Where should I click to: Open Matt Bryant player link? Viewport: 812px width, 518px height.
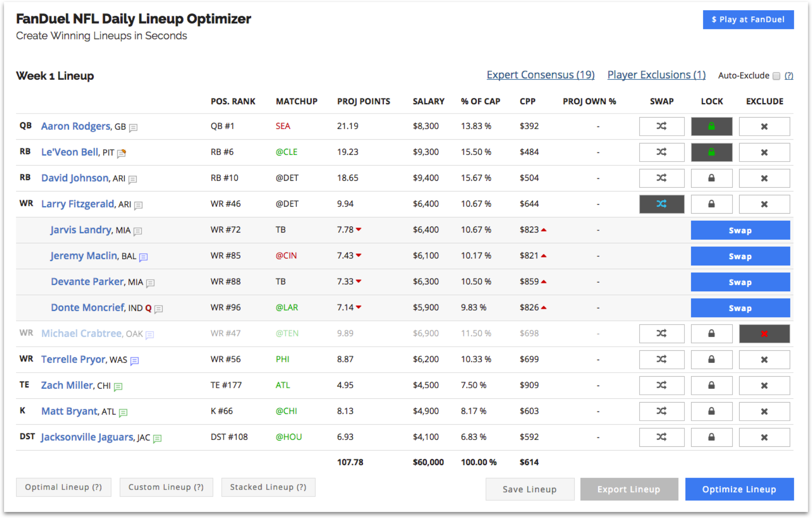(x=69, y=411)
